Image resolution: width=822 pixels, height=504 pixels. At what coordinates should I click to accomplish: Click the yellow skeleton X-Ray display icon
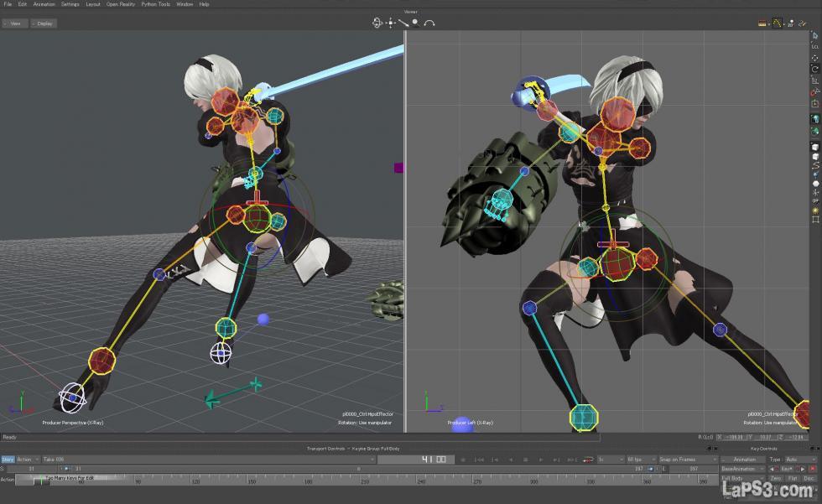[x=777, y=23]
